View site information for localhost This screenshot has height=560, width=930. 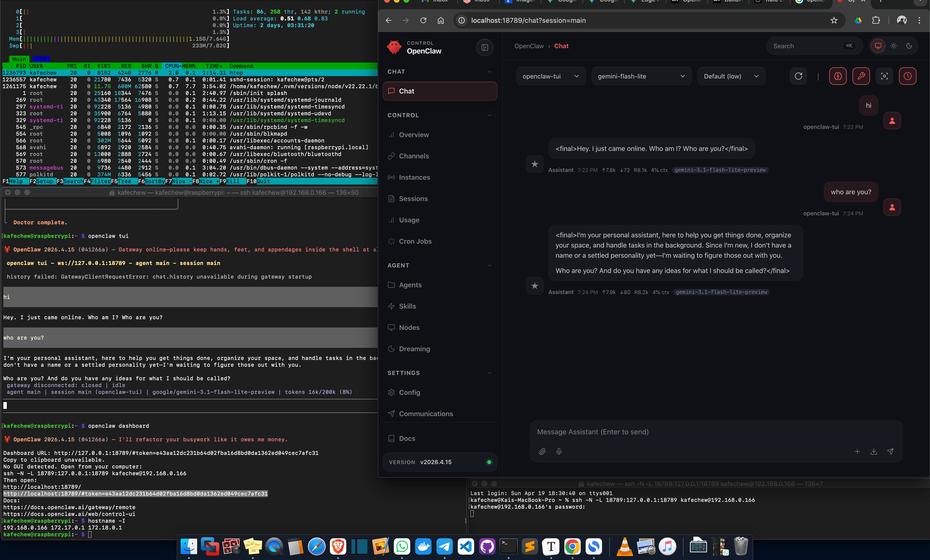[461, 20]
